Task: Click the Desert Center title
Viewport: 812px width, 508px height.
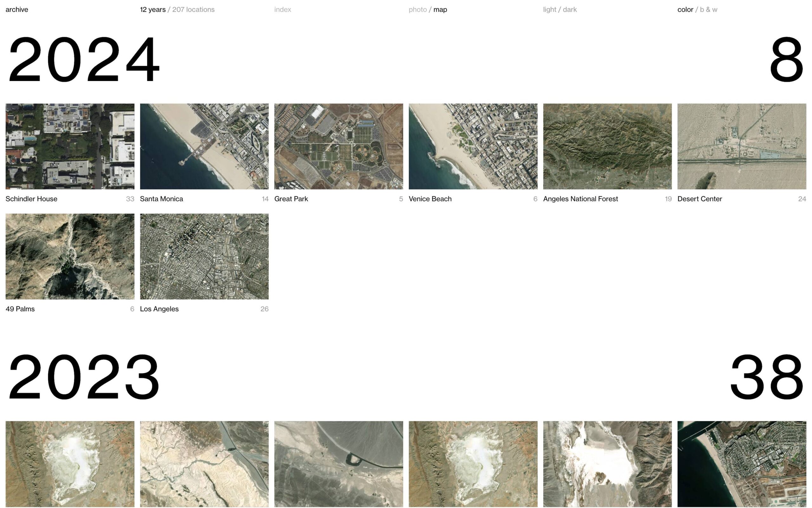Action: [700, 199]
